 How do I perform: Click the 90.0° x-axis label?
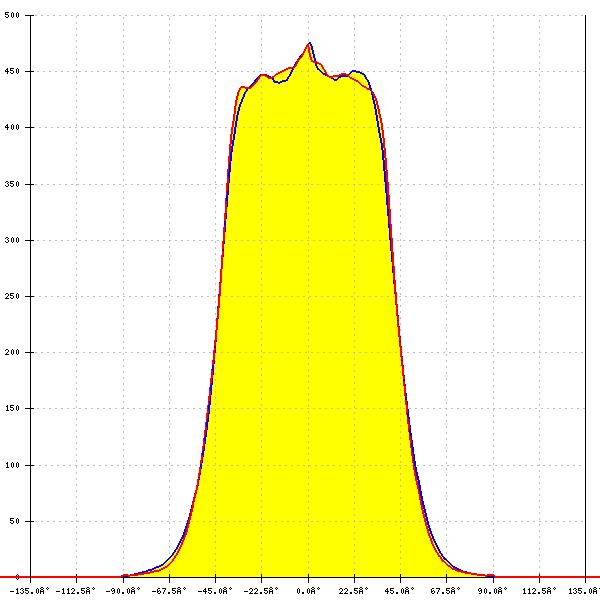tap(492, 591)
